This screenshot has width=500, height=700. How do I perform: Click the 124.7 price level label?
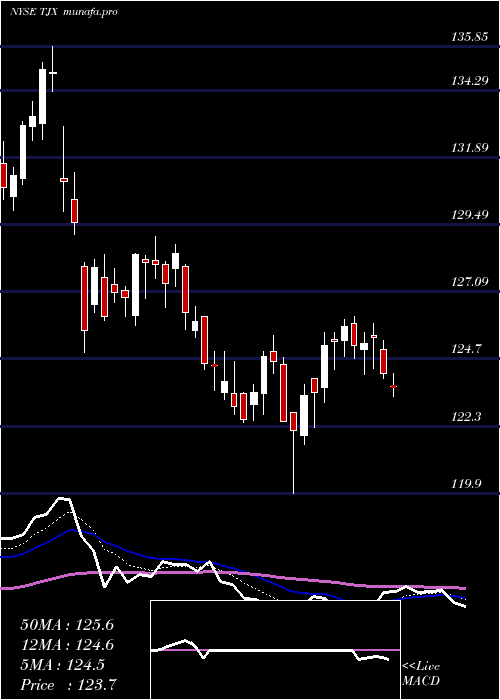coord(467,349)
